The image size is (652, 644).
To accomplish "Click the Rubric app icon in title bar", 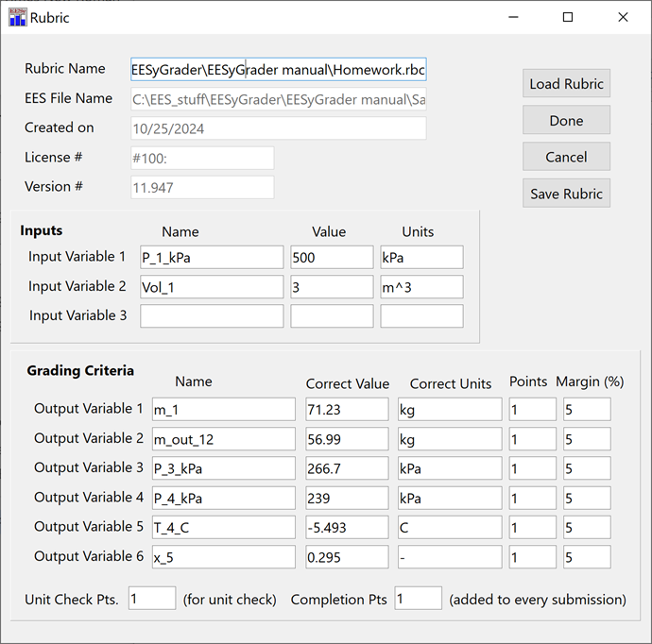I will [x=17, y=17].
